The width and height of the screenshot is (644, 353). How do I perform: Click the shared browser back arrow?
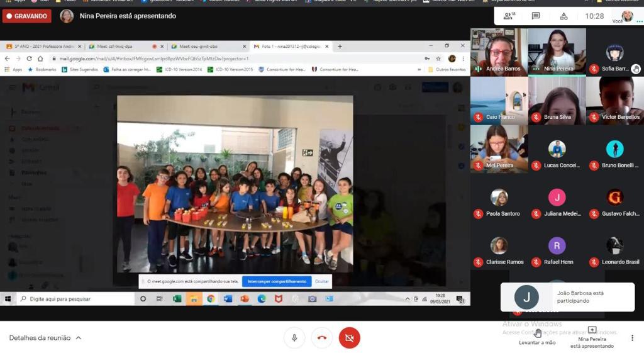coord(7,59)
